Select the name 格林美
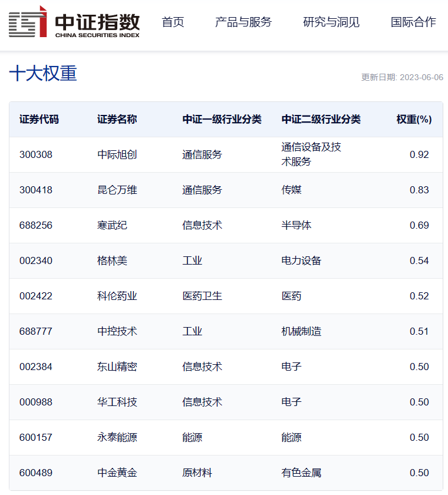This screenshot has width=448, height=495. click(x=112, y=260)
